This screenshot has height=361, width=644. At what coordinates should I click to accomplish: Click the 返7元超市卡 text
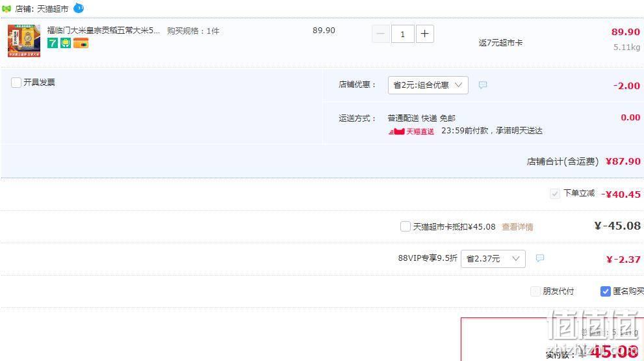[x=500, y=43]
